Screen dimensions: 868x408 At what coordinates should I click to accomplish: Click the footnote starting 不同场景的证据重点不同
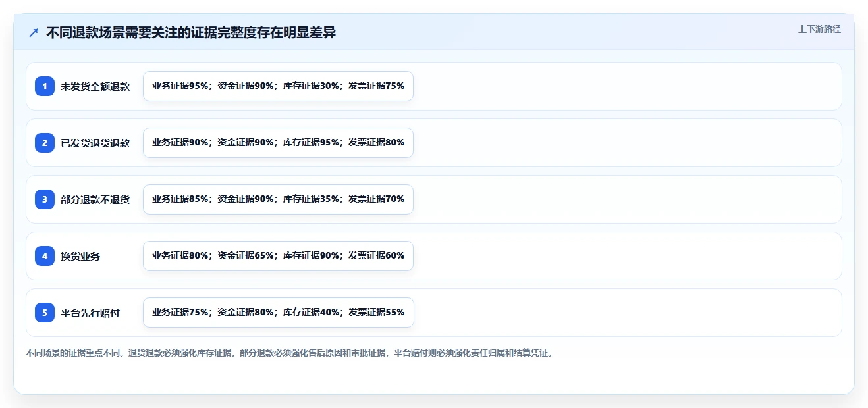pyautogui.click(x=290, y=353)
